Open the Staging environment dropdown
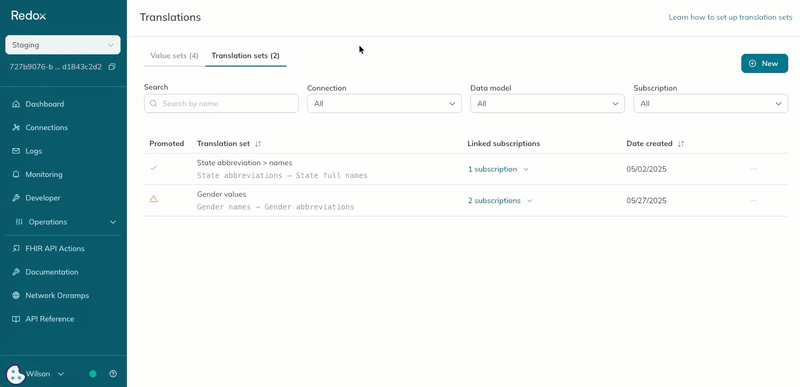800x387 pixels. tap(63, 45)
